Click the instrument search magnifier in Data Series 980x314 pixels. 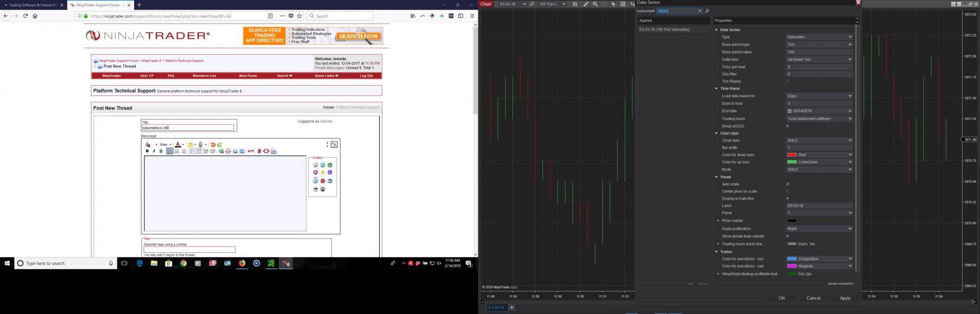[x=707, y=11]
